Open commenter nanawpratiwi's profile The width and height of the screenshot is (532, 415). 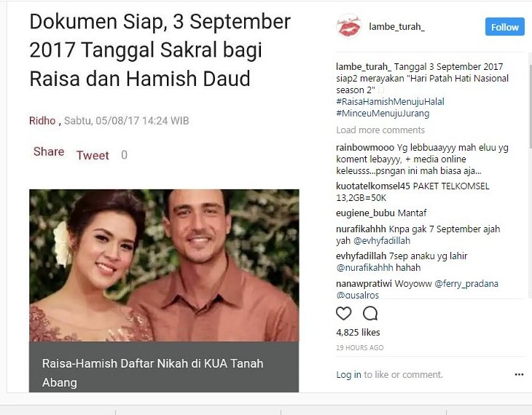click(364, 283)
